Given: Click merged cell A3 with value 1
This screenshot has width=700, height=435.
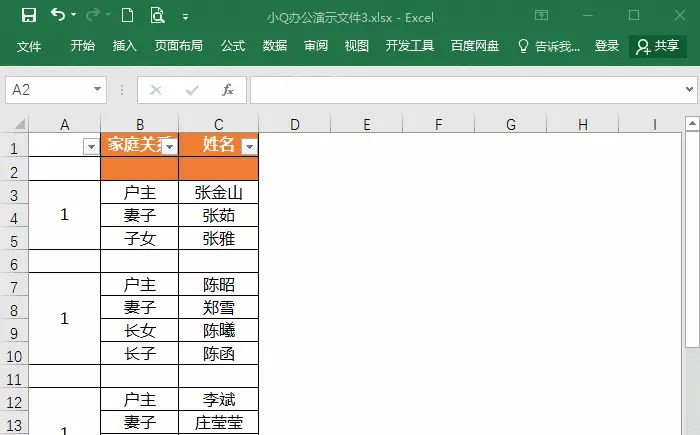Looking at the screenshot, I should 65,215.
